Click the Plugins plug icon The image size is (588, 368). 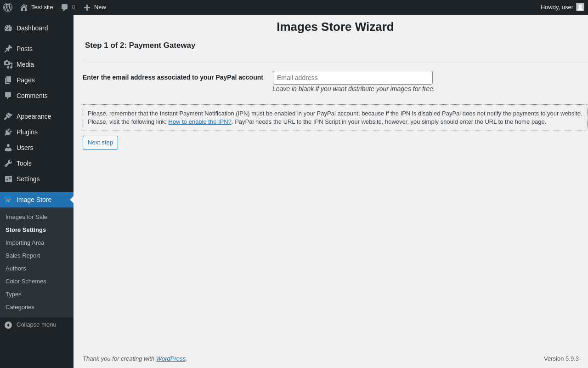click(8, 132)
